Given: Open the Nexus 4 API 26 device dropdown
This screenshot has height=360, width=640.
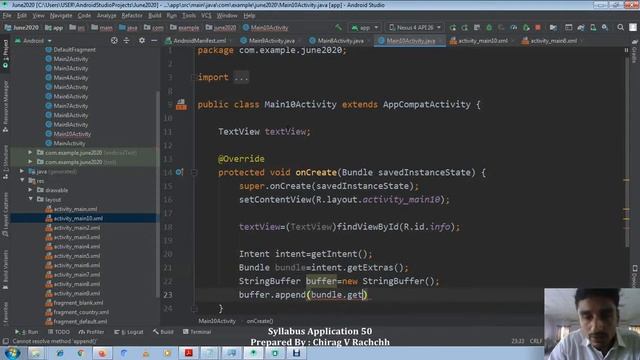Looking at the screenshot, I should point(415,28).
